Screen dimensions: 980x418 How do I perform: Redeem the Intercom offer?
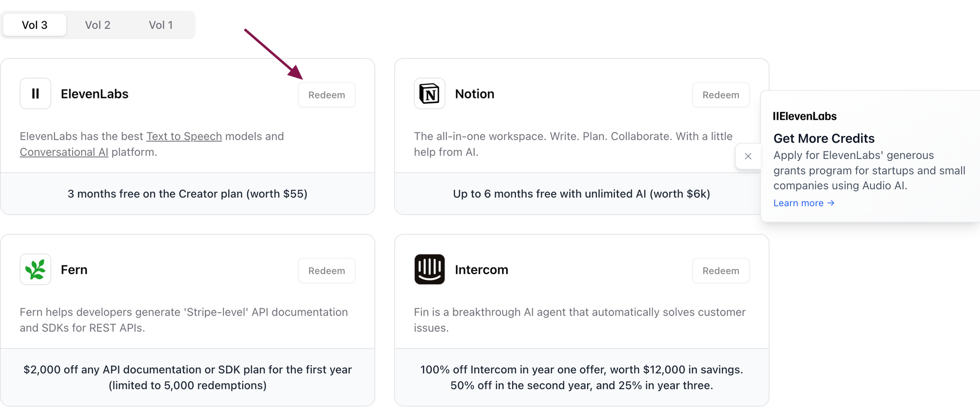tap(720, 271)
